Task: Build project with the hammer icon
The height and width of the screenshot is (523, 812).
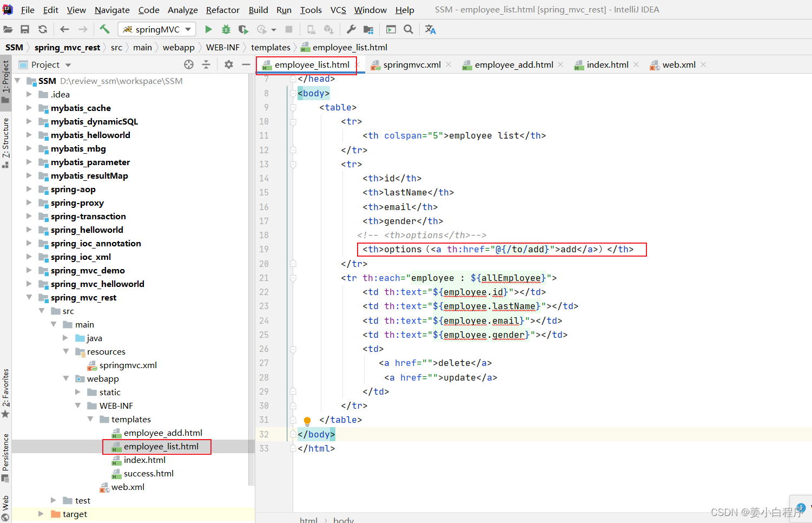Action: (x=104, y=29)
